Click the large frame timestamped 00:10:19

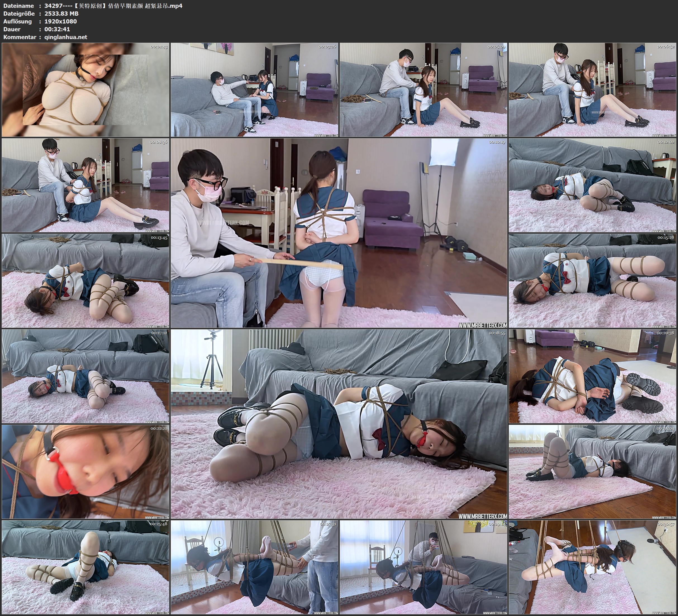pyautogui.click(x=339, y=233)
